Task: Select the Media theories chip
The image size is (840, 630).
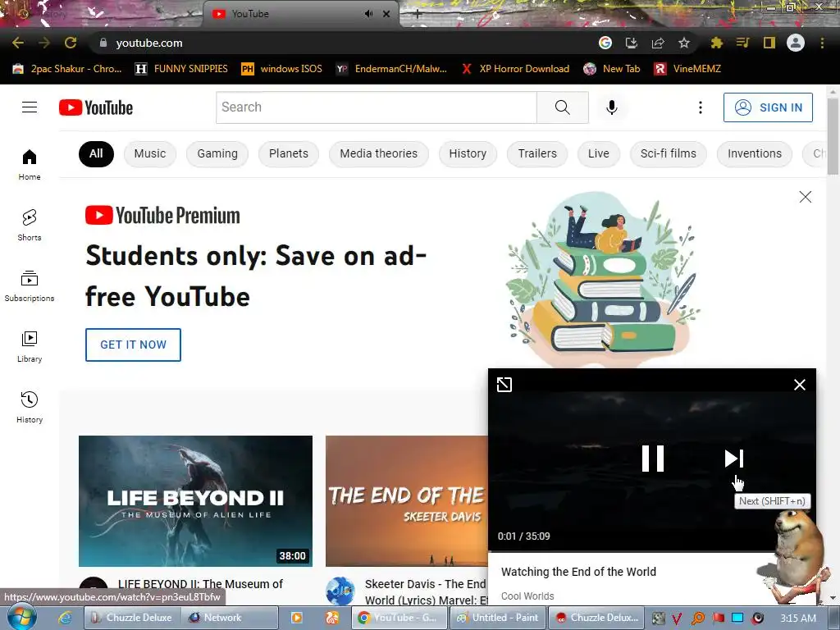Action: (379, 153)
